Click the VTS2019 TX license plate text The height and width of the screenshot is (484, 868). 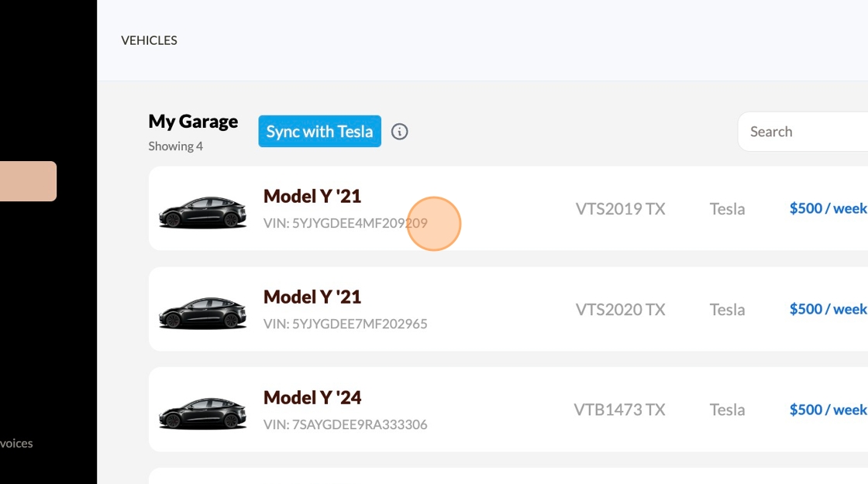[x=620, y=209]
